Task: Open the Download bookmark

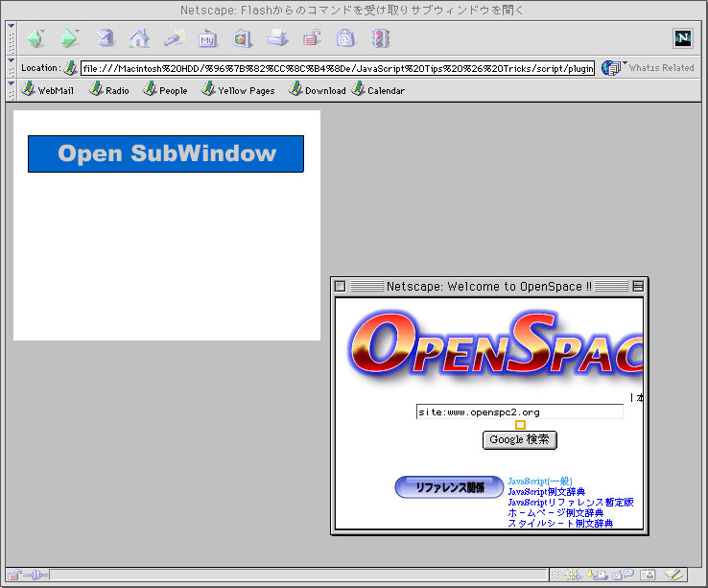Action: pyautogui.click(x=317, y=89)
